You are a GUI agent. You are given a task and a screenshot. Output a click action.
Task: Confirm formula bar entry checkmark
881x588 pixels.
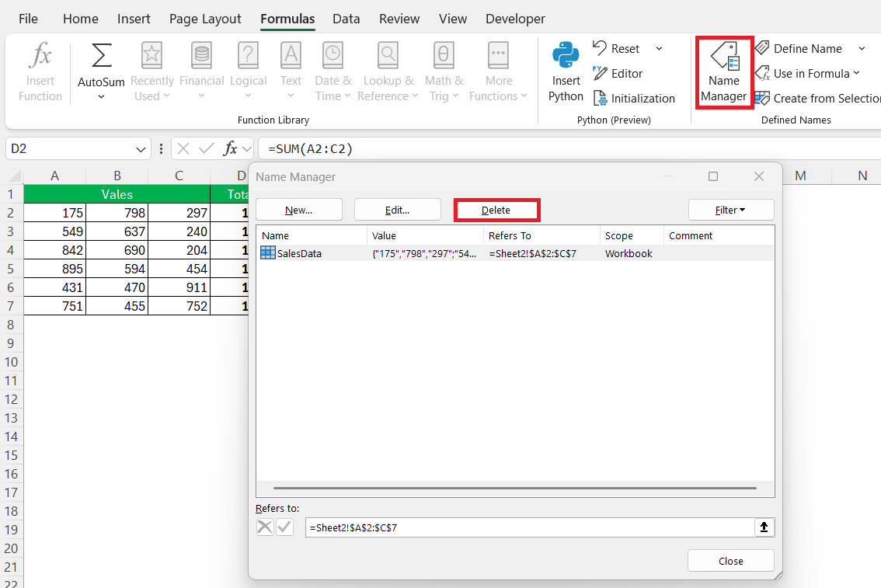(206, 148)
